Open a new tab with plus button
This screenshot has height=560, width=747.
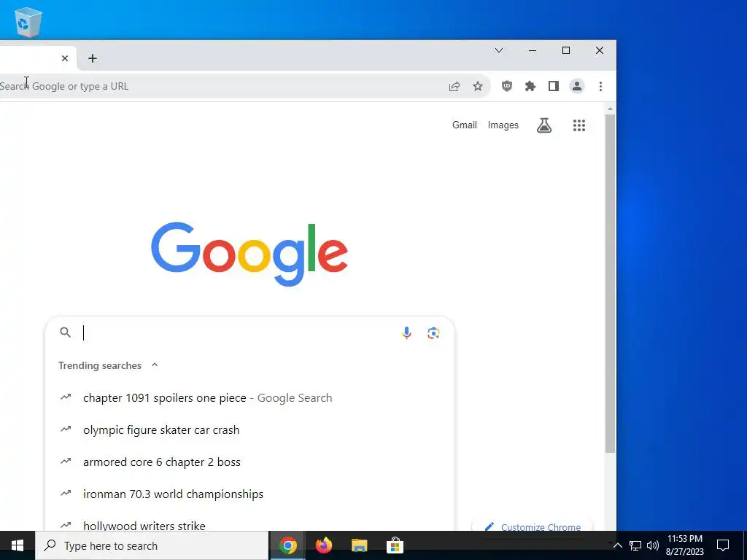click(93, 58)
